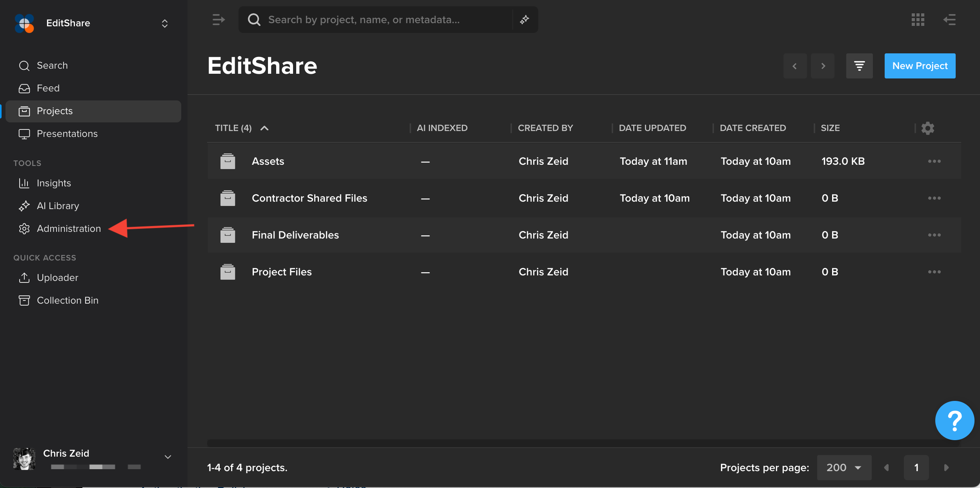Viewport: 980px width, 488px height.
Task: Click the 193.0 KB size value
Action: click(x=843, y=161)
